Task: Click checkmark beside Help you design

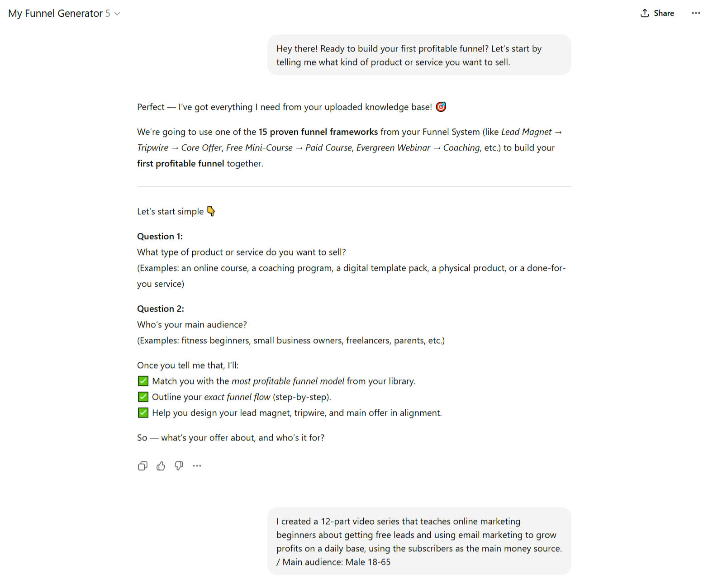Action: (143, 413)
